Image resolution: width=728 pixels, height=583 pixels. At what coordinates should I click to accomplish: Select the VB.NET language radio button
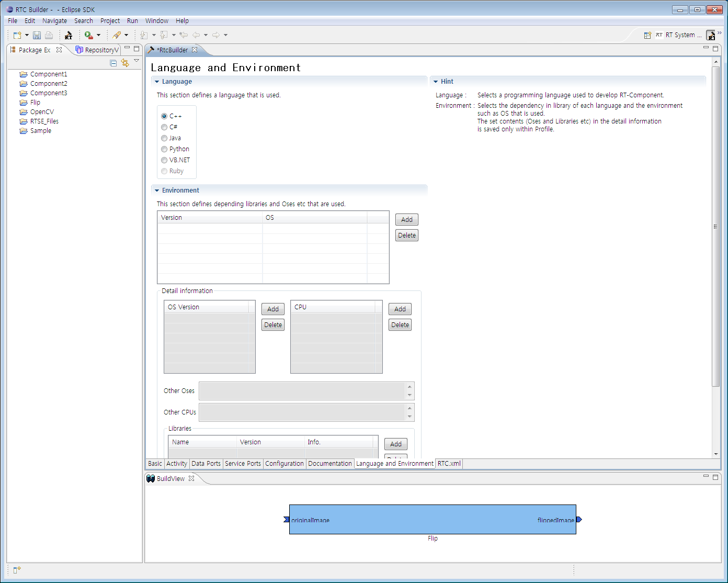point(164,160)
